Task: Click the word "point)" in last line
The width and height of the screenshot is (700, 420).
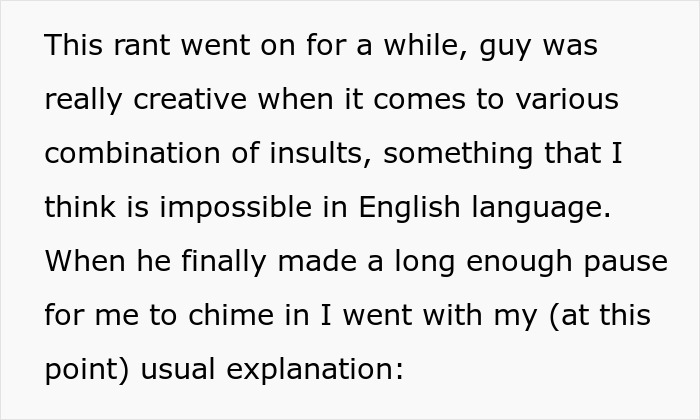Action: pos(84,370)
